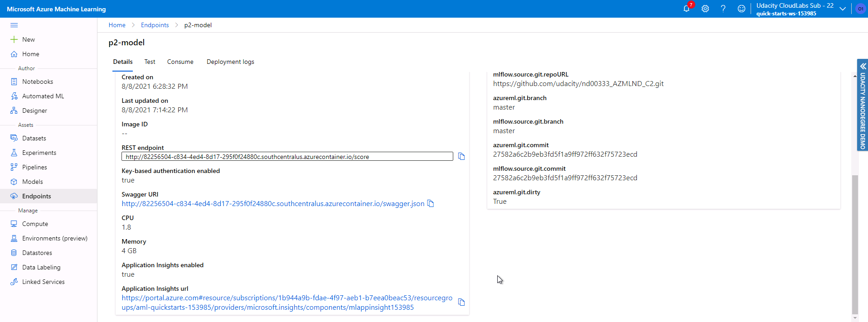Click the New plus icon
The image size is (868, 322).
coord(14,39)
